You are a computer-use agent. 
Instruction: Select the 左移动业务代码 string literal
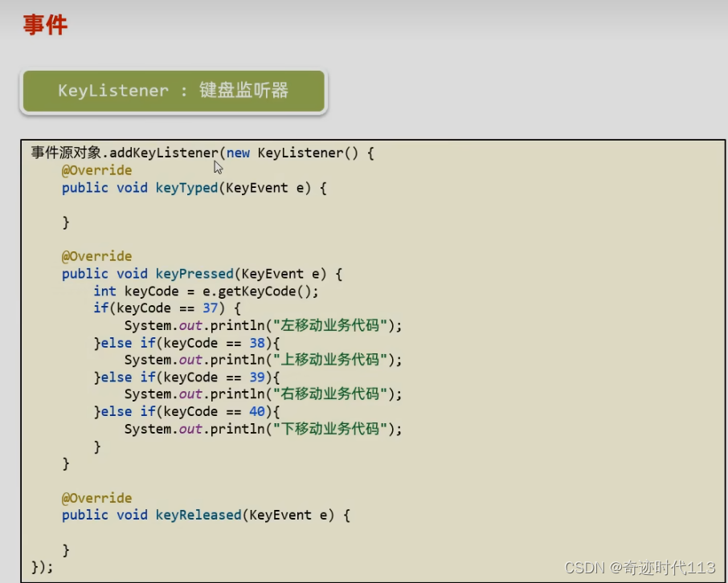pos(333,325)
